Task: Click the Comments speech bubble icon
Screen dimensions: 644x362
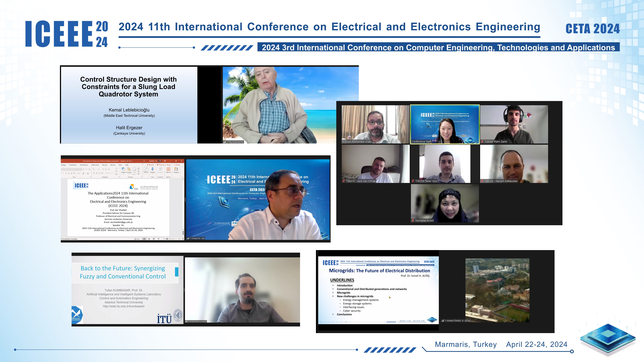Action: [x=143, y=165]
